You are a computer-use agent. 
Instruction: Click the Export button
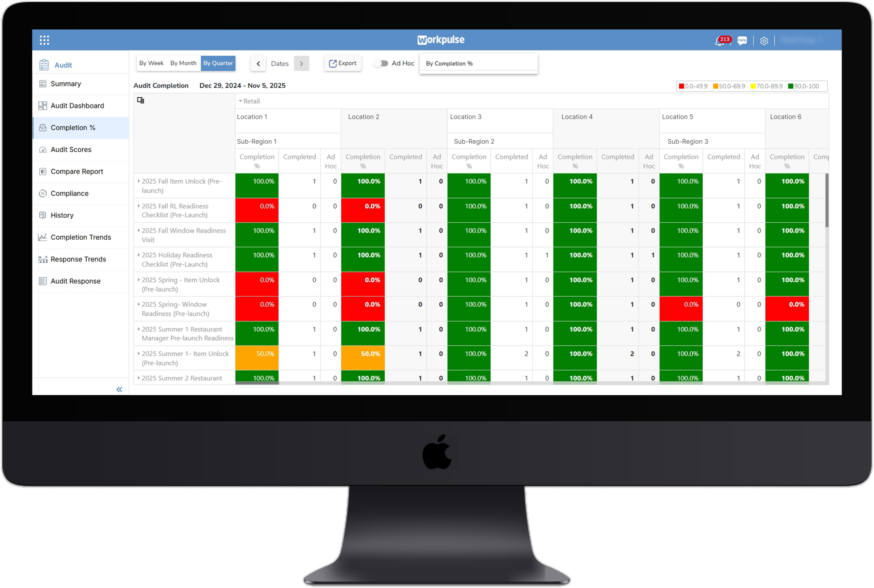(343, 64)
